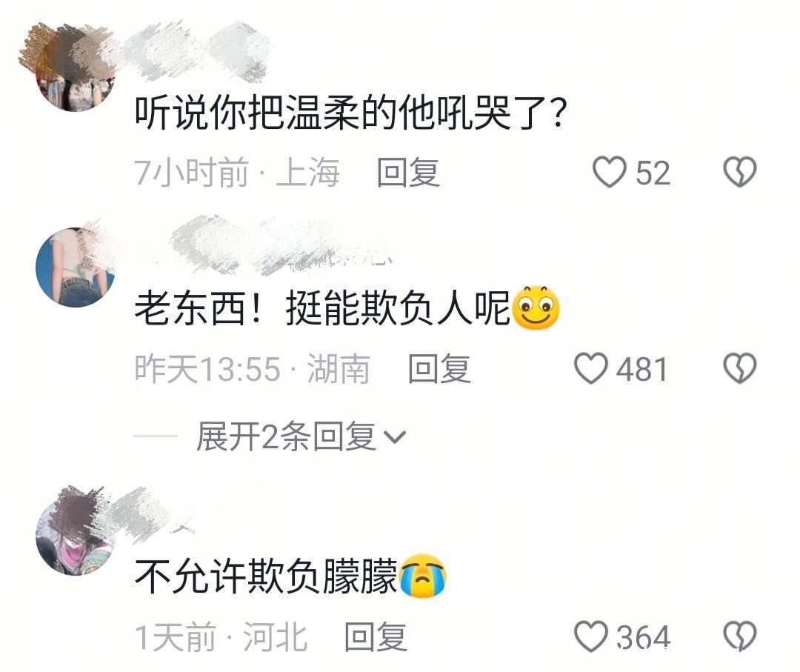800x672 pixels.
Task: Like the 老东西 comment with 481 likes
Action: pyautogui.click(x=591, y=368)
